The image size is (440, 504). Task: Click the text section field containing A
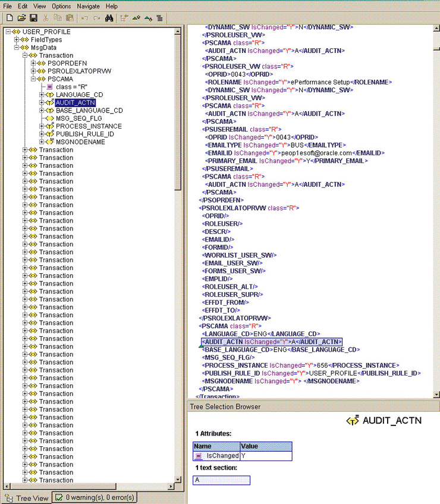pos(221,480)
